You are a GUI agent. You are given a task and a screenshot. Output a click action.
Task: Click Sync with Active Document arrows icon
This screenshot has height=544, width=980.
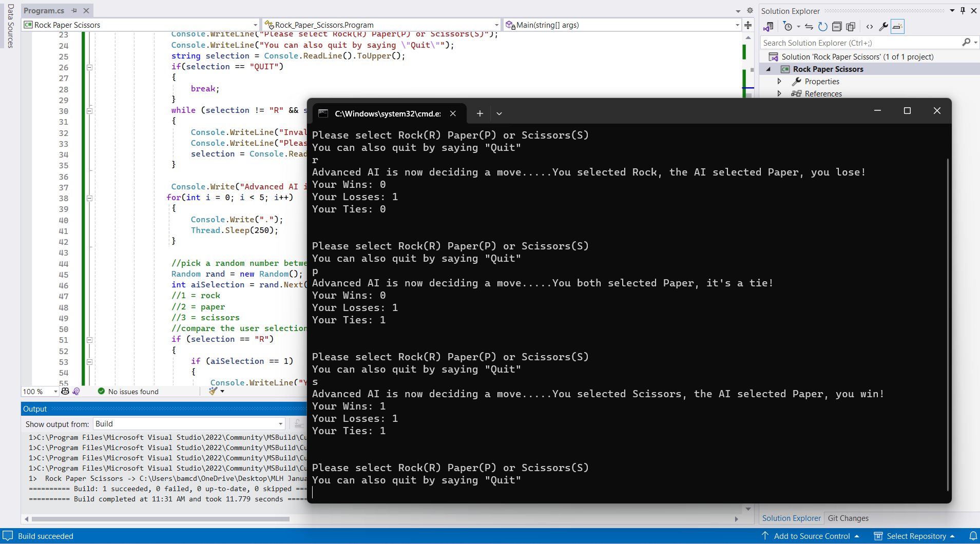click(x=809, y=27)
